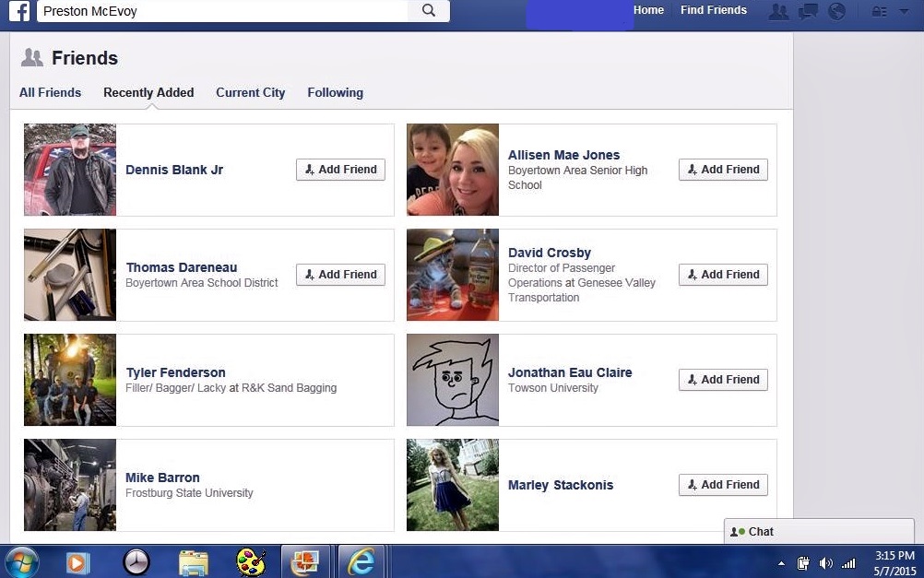The image size is (924, 578).
Task: Click Tyler Fenderson's profile photo
Action: point(70,380)
